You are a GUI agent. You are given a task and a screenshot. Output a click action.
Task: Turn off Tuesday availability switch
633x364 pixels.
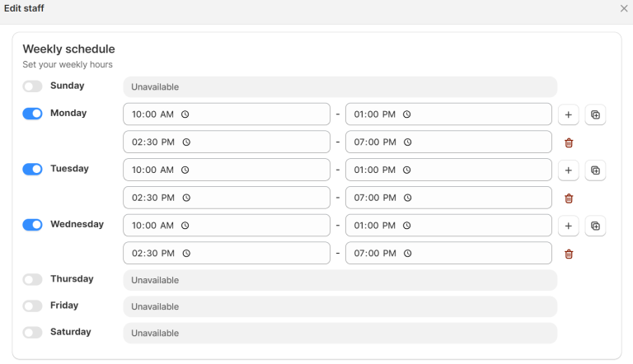pos(32,170)
